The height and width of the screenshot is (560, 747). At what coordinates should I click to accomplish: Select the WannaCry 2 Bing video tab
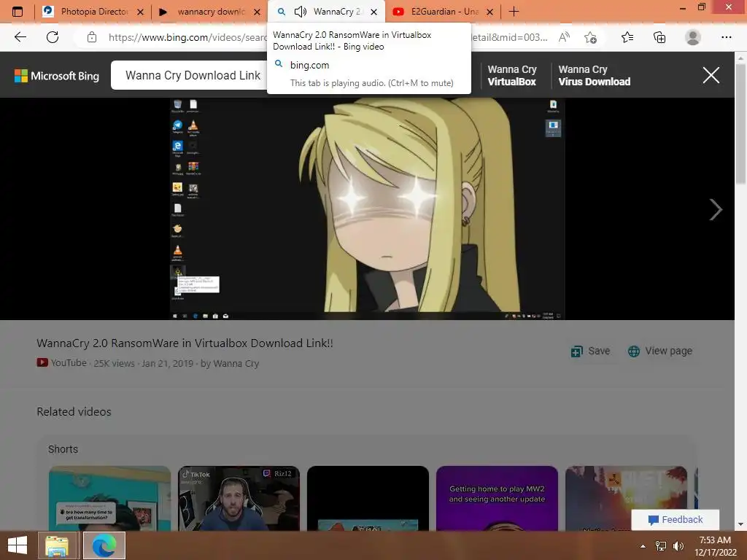coord(326,12)
